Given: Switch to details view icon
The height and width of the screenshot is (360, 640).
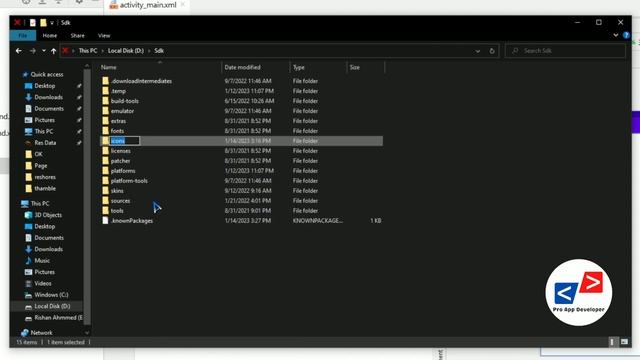Looking at the screenshot, I should (x=612, y=342).
